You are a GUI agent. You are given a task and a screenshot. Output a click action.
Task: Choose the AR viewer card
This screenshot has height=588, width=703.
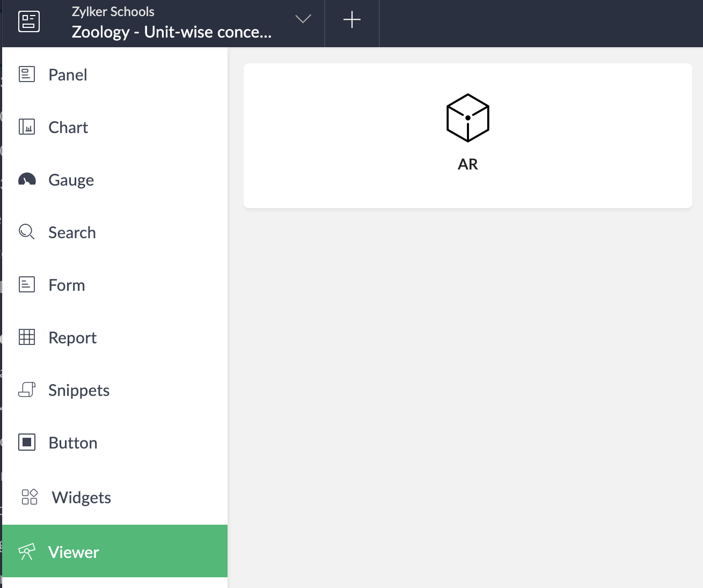click(x=468, y=136)
